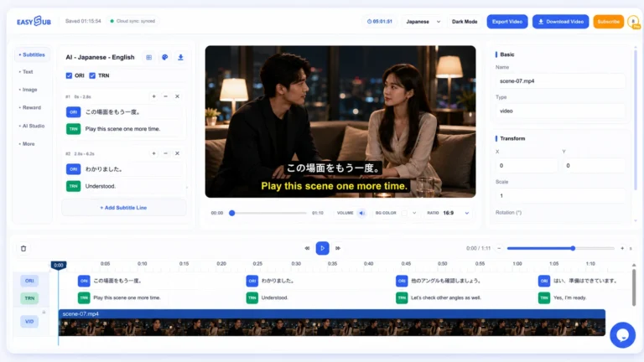Select the TRN clip Let's check other angles
Screen dimensions: 644x362
pyautogui.click(x=439, y=298)
